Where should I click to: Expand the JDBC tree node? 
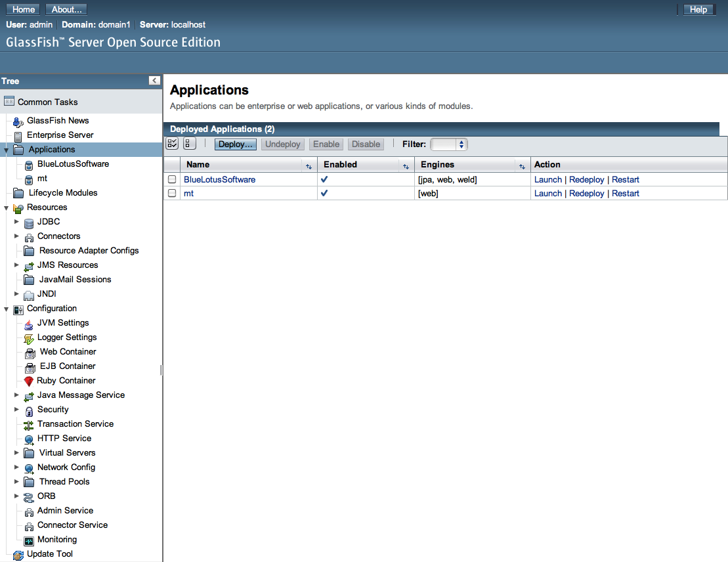pos(16,221)
